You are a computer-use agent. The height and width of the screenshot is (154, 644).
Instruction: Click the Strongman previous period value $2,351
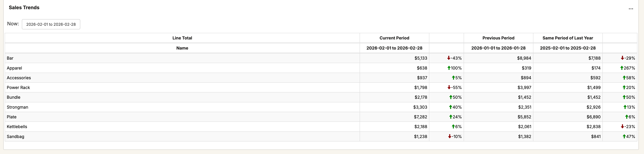pyautogui.click(x=525, y=107)
